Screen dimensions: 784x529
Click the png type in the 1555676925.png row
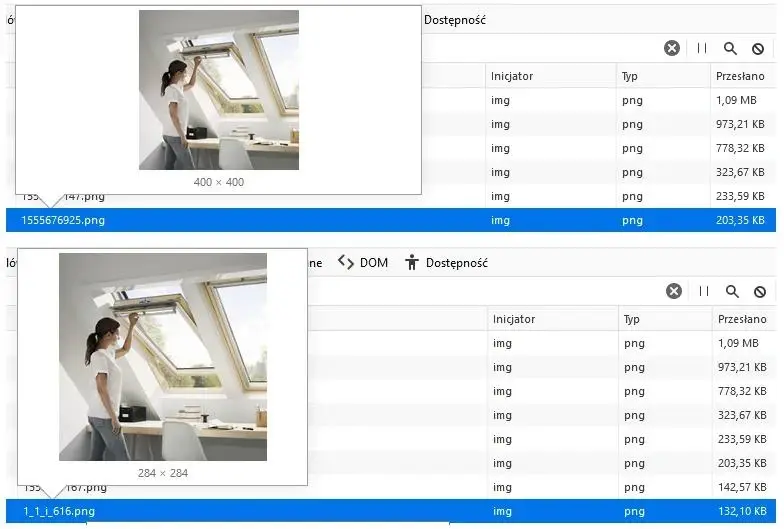click(632, 220)
